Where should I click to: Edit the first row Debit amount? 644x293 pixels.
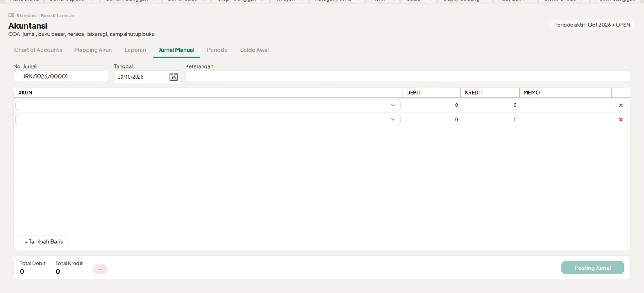pos(431,105)
